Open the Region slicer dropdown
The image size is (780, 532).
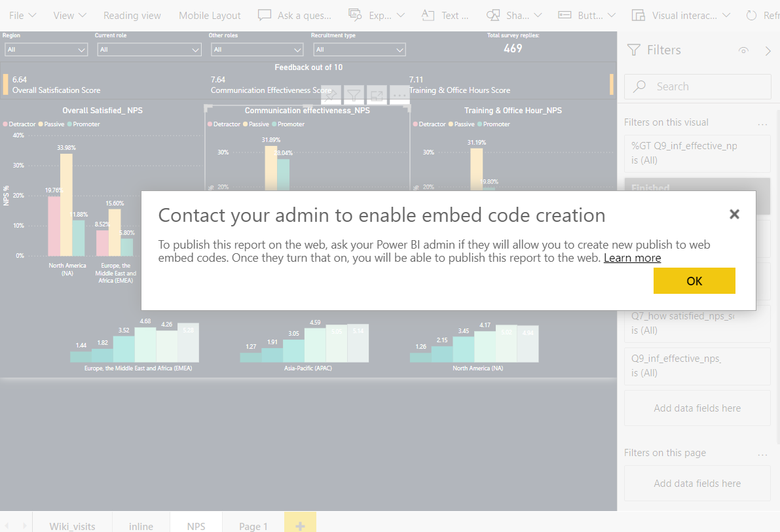tap(46, 50)
